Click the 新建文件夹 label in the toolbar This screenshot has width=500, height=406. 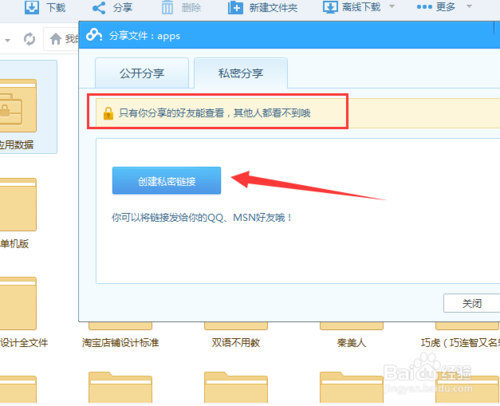[273, 7]
